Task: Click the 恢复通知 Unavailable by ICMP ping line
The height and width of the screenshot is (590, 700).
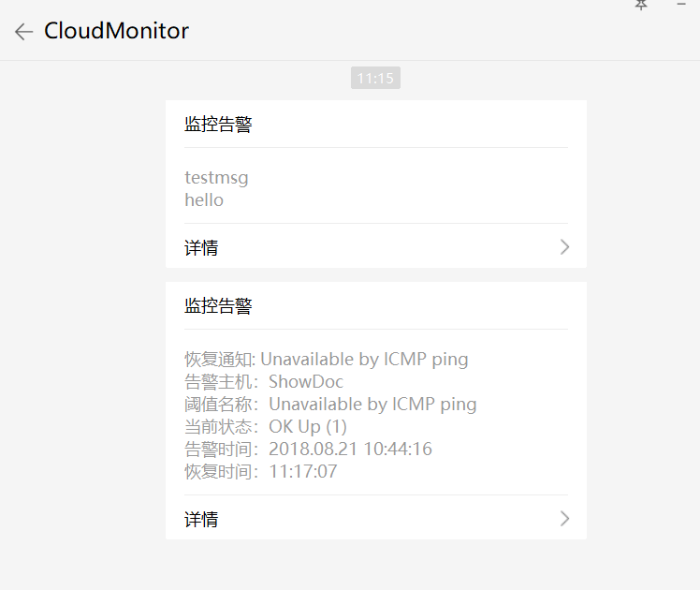Action: (327, 359)
